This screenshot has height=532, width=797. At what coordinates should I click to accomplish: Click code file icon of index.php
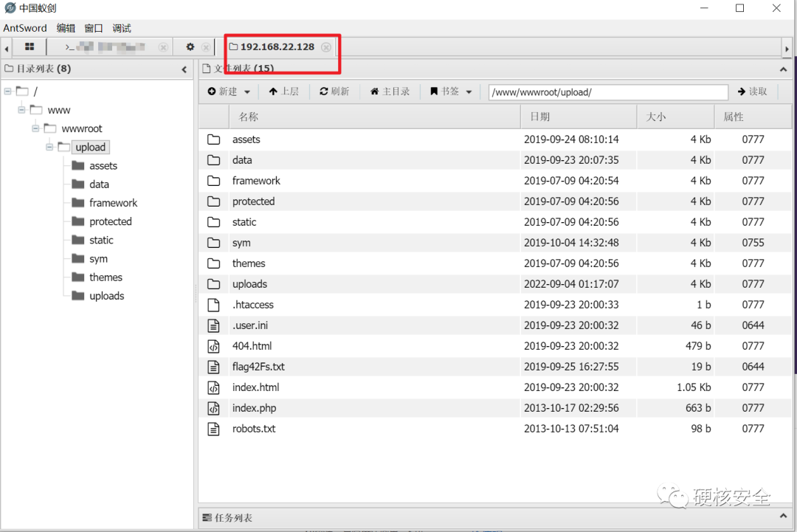coord(213,408)
